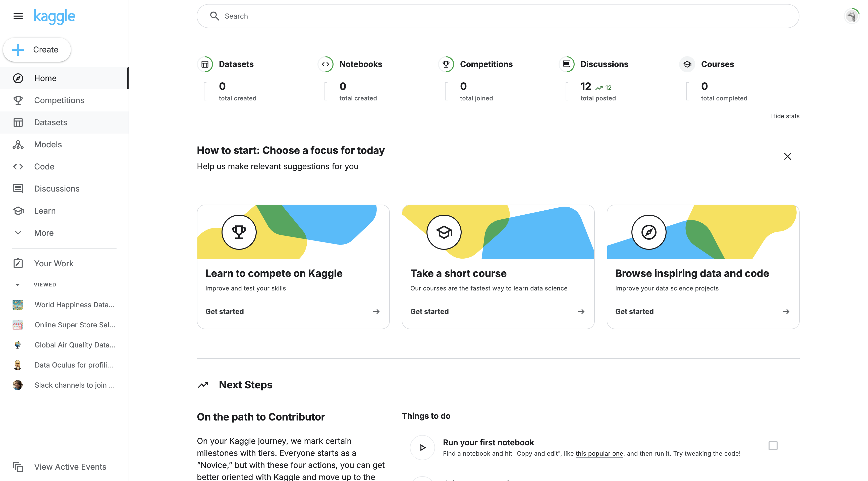Click the Discussions 12 total posted stat

[598, 91]
